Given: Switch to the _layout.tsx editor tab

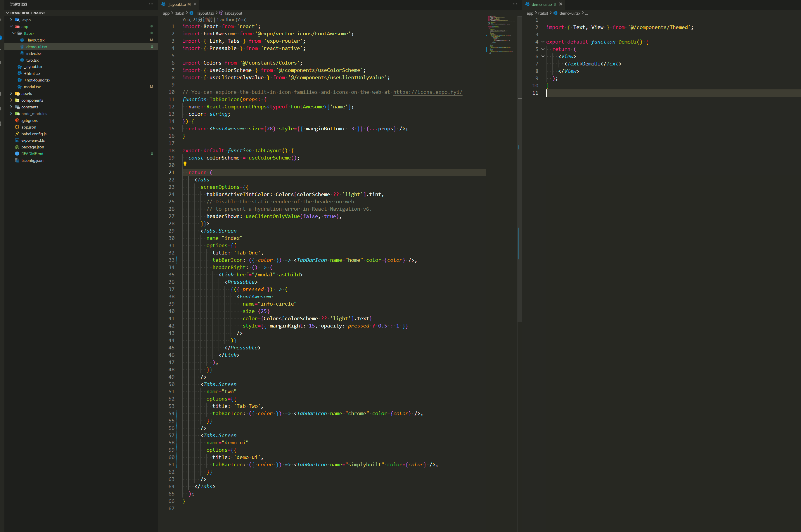Looking at the screenshot, I should pos(177,4).
